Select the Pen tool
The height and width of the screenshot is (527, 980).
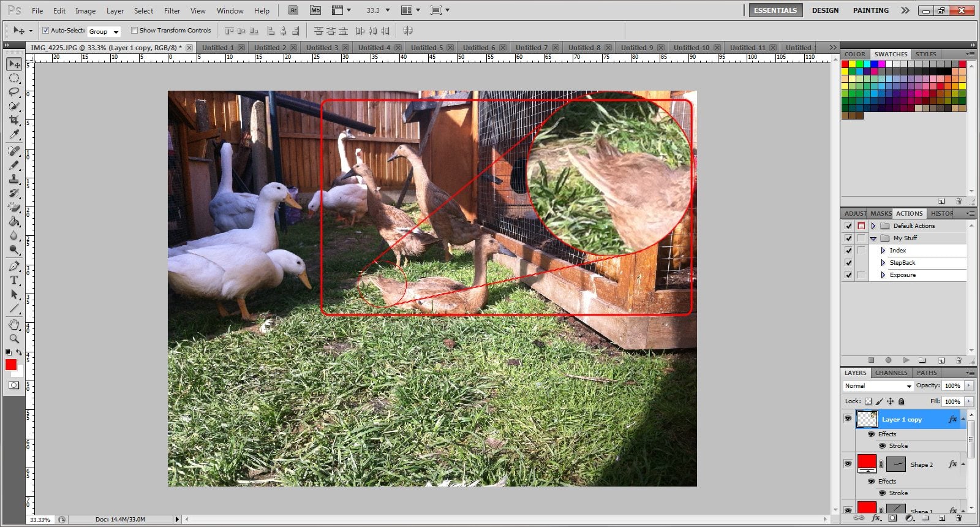pos(14,266)
